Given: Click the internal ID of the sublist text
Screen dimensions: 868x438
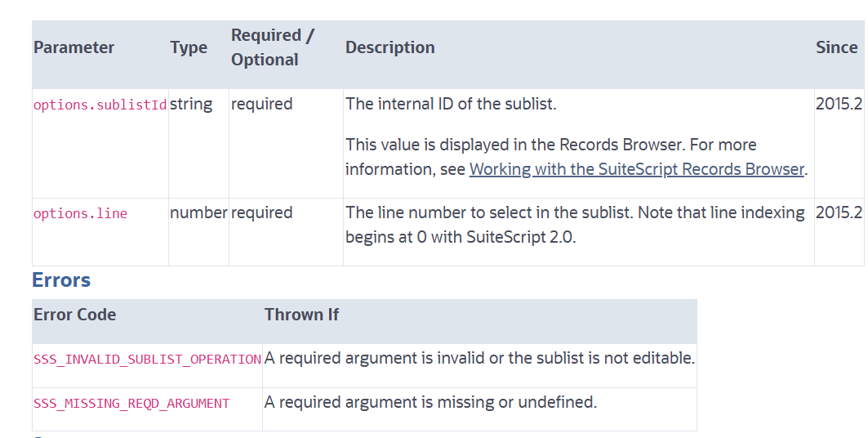Looking at the screenshot, I should (x=451, y=105).
